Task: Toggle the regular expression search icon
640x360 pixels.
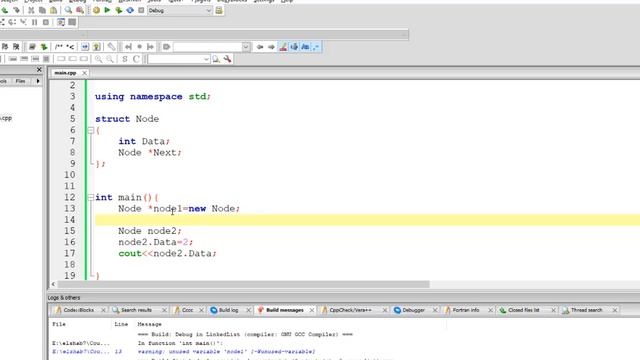Action: point(316,47)
